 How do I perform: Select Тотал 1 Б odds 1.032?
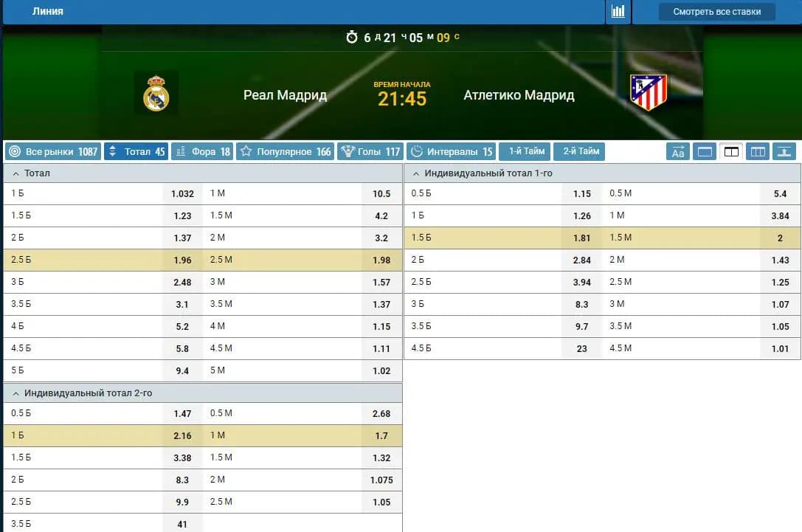pyautogui.click(x=182, y=194)
